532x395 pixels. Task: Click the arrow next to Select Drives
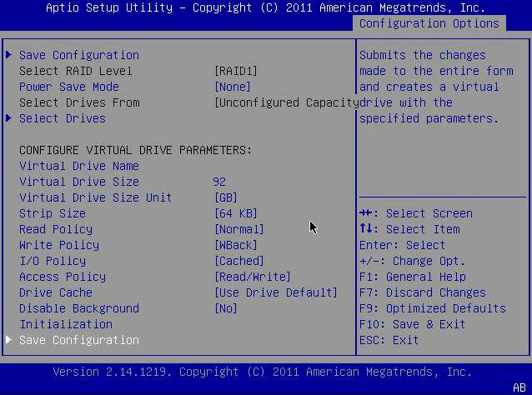pyautogui.click(x=9, y=118)
